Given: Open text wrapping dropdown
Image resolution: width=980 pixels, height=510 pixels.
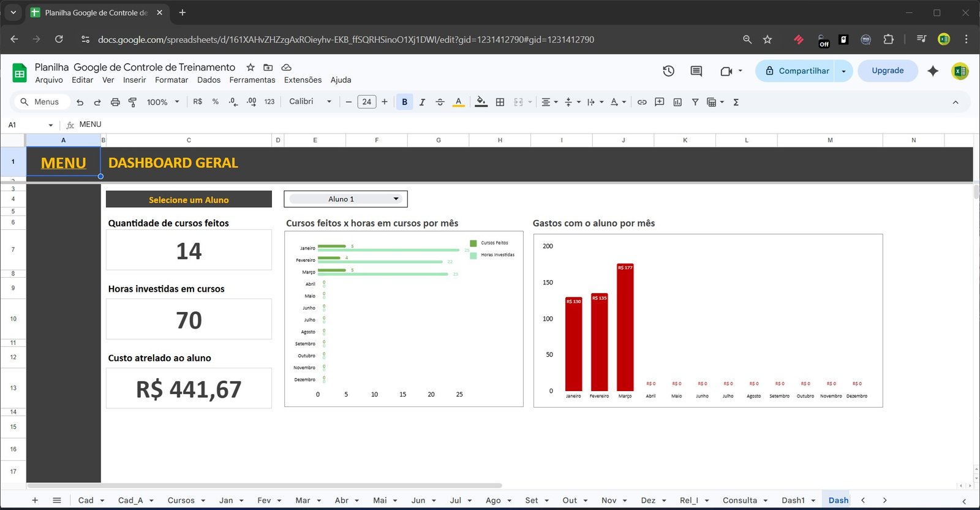Looking at the screenshot, I should pos(595,102).
